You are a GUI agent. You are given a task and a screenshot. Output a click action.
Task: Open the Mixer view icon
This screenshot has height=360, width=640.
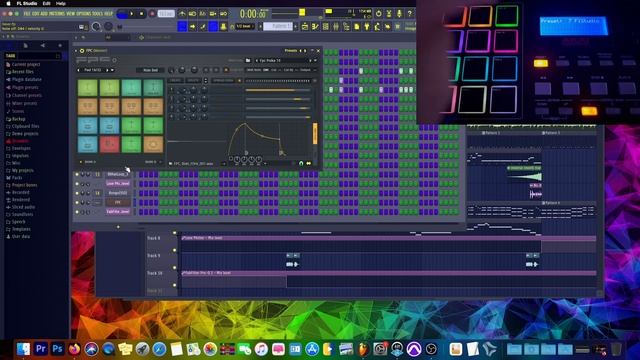coord(336,27)
